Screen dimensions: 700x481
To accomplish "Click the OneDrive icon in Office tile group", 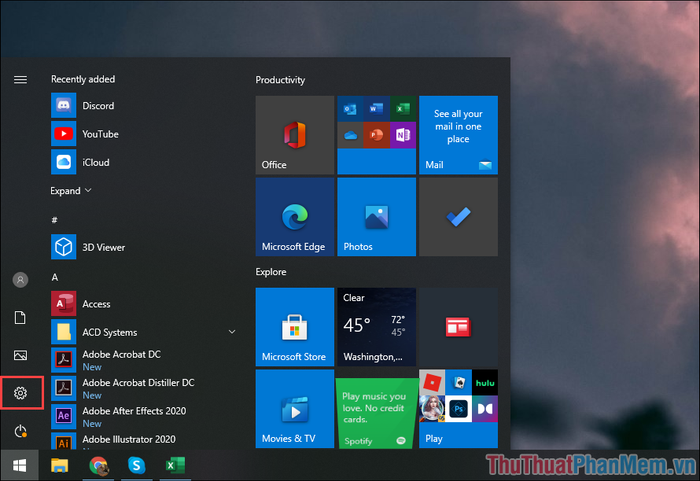I will point(350,135).
